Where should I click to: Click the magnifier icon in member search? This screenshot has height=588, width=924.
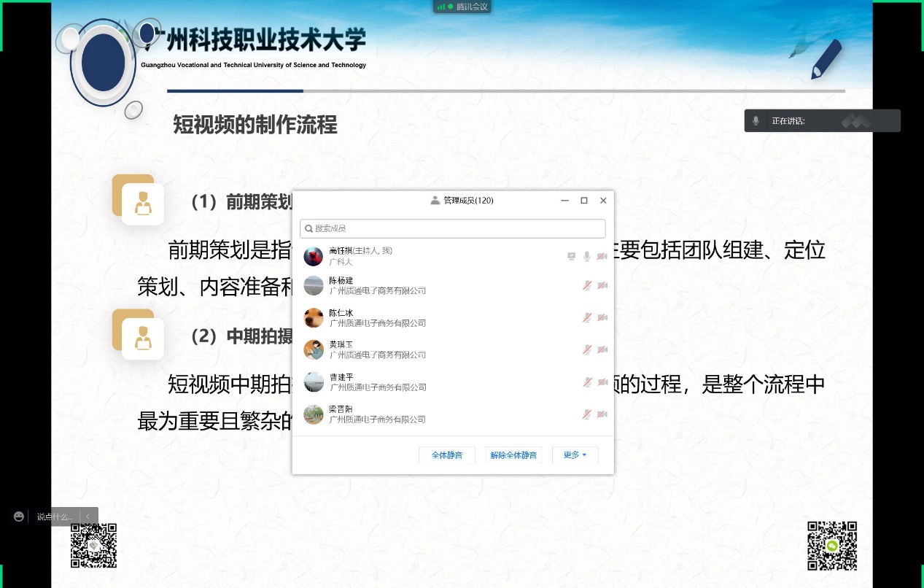309,228
